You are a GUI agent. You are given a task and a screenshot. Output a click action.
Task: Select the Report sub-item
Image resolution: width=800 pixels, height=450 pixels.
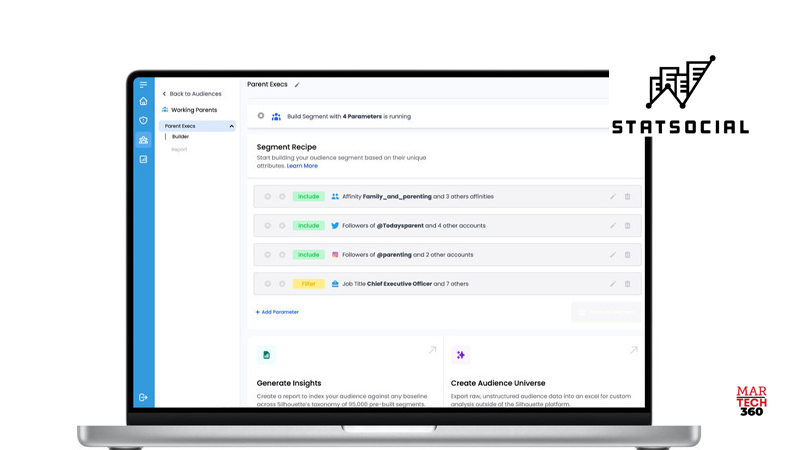(x=179, y=149)
